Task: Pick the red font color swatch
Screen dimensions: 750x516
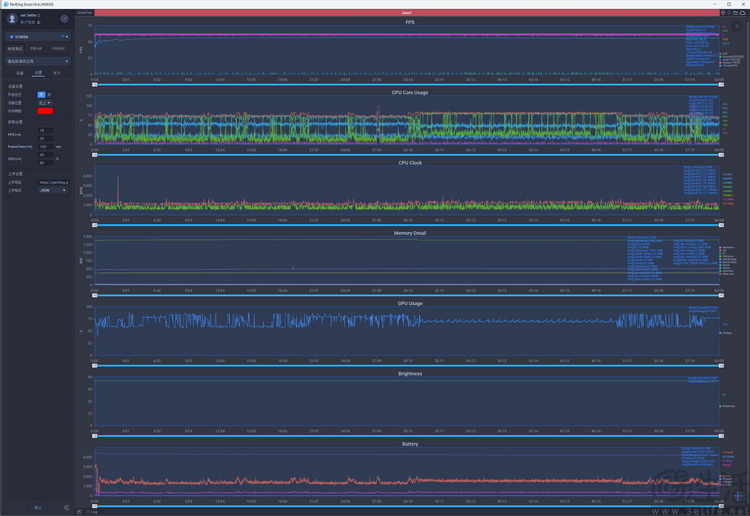Action: tap(45, 110)
